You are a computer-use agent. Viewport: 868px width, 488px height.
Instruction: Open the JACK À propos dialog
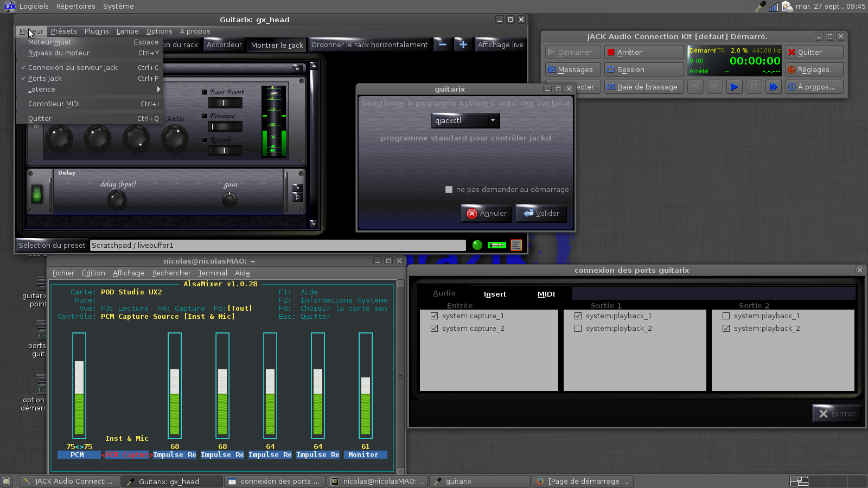pyautogui.click(x=814, y=87)
